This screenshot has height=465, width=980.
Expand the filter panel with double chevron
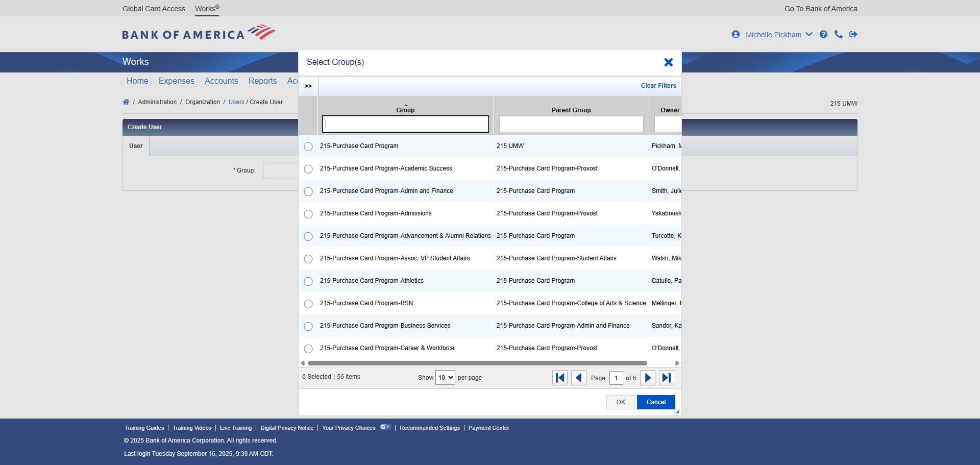coord(308,86)
